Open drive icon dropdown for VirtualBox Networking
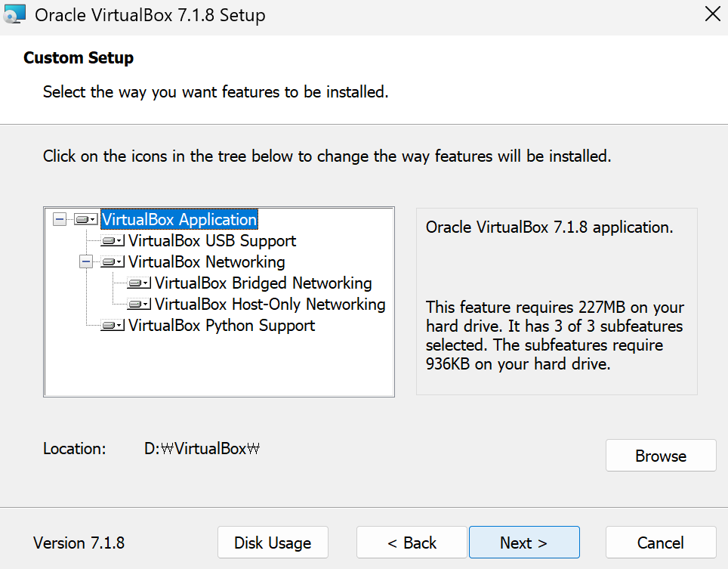The width and height of the screenshot is (728, 569). point(113,262)
